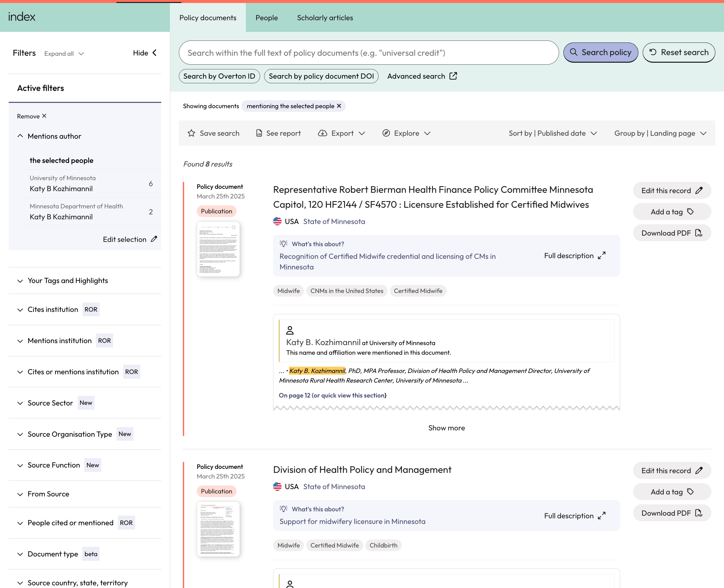The image size is (724, 588).
Task: Click the tag icon on Division of Health Policy's Add a tag
Action: click(x=690, y=492)
